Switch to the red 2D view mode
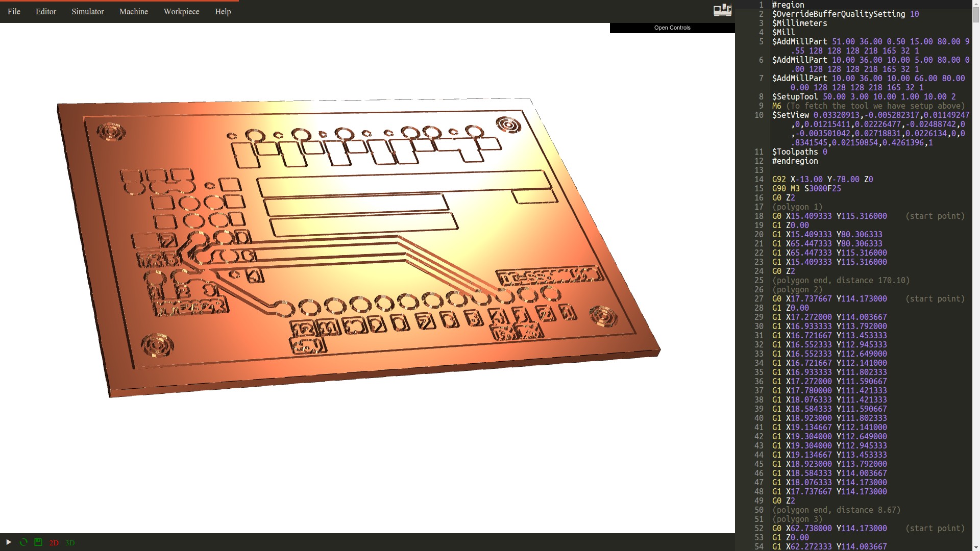Image resolution: width=980 pixels, height=551 pixels. [x=54, y=543]
